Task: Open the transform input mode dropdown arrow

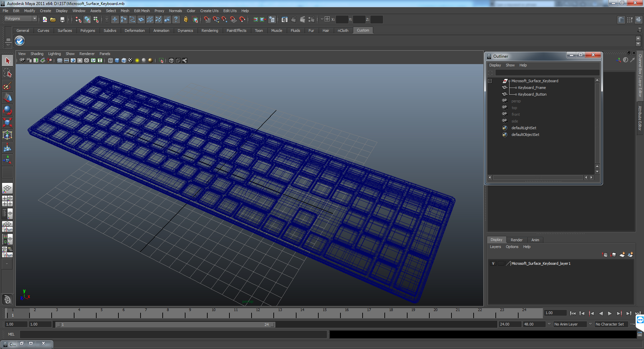Action: click(322, 19)
